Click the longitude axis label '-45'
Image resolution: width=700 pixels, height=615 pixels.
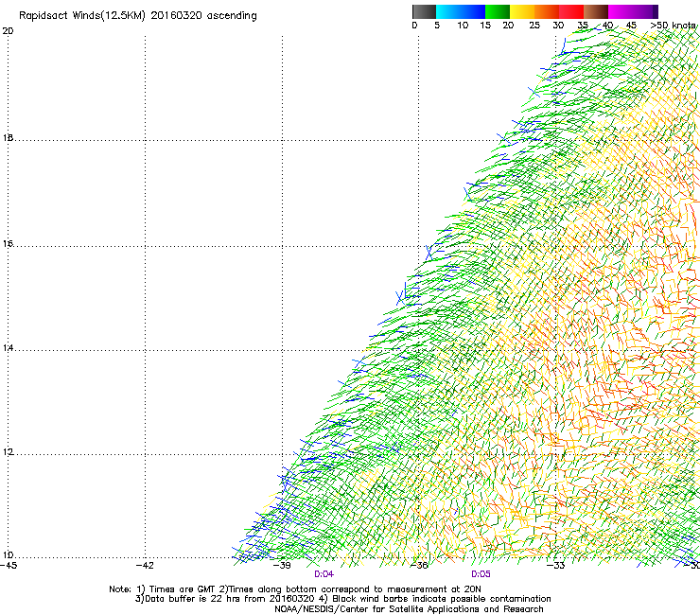tap(9, 566)
